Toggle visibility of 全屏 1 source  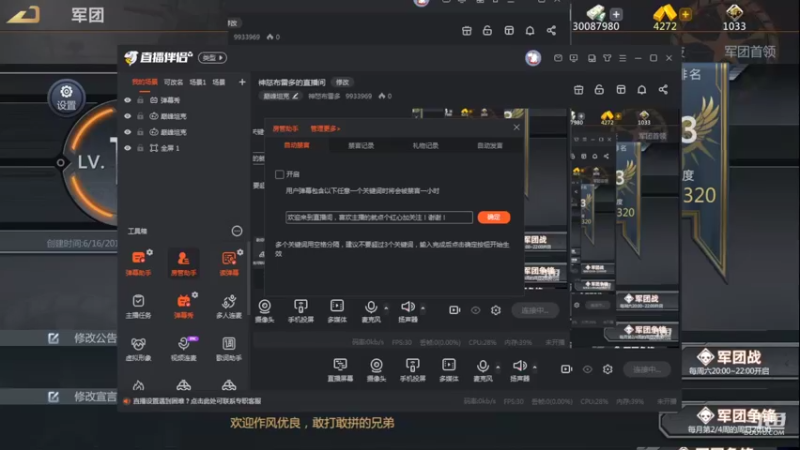point(128,148)
